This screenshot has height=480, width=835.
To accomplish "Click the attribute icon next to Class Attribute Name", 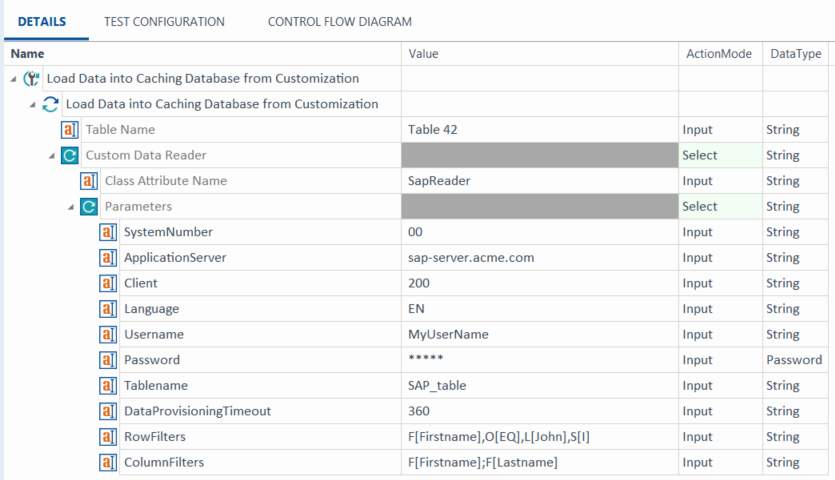I will (89, 181).
